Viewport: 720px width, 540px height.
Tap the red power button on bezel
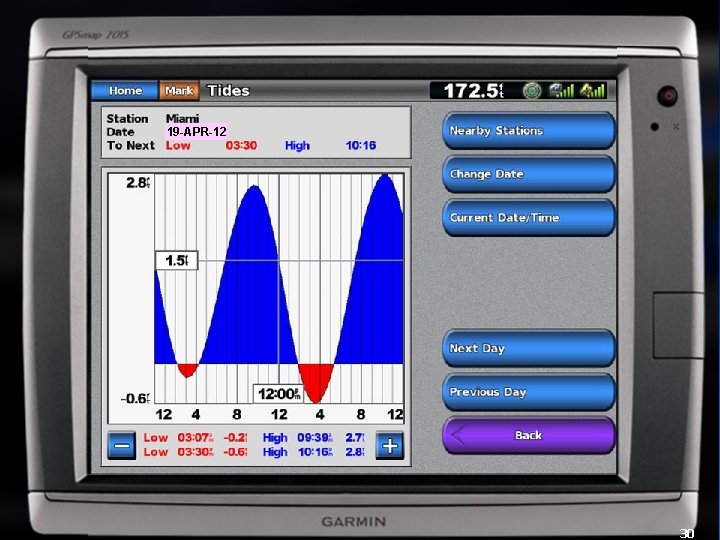click(x=667, y=96)
